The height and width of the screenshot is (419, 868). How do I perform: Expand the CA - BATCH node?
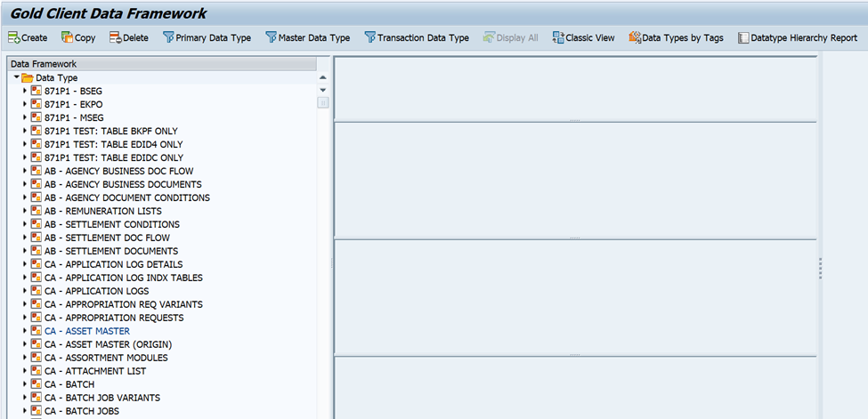25,384
